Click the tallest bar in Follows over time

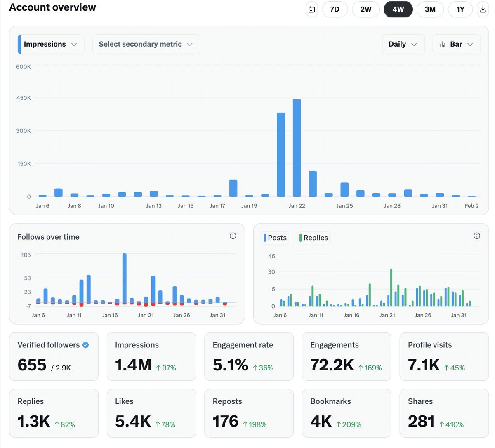125,279
